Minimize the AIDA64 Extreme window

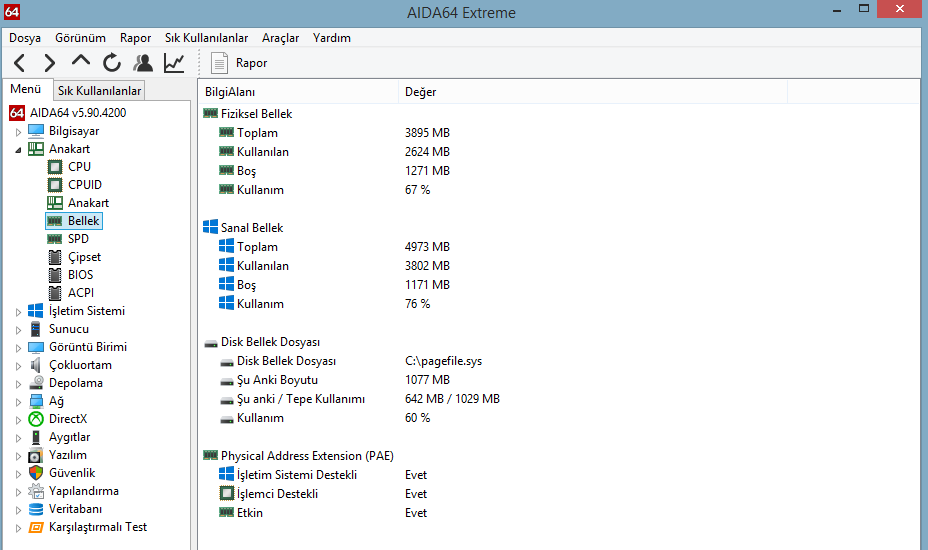(837, 10)
